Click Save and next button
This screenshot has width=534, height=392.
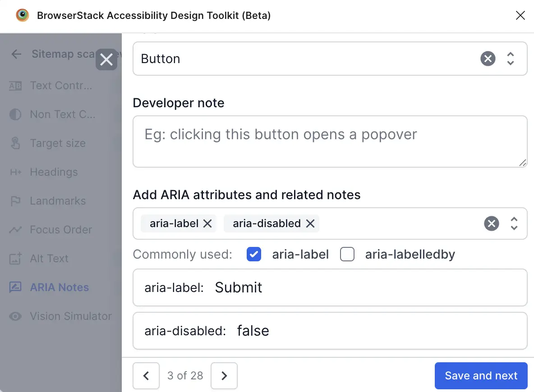click(481, 376)
